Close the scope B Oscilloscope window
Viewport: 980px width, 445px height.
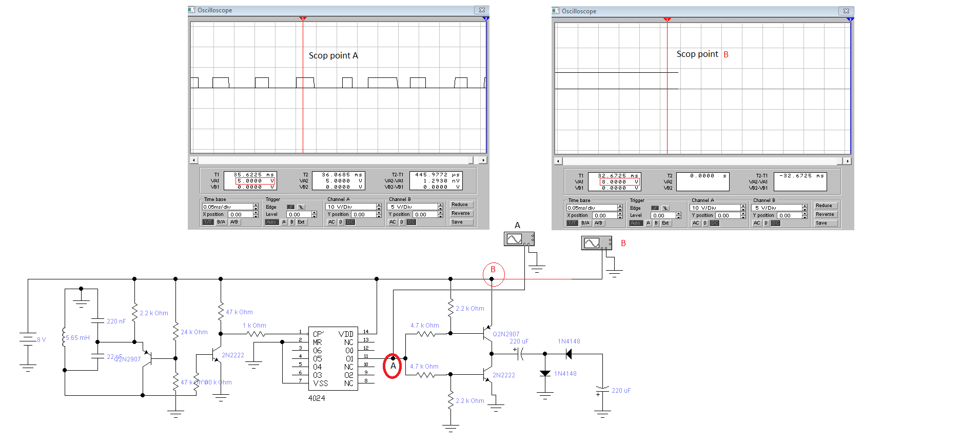[846, 11]
